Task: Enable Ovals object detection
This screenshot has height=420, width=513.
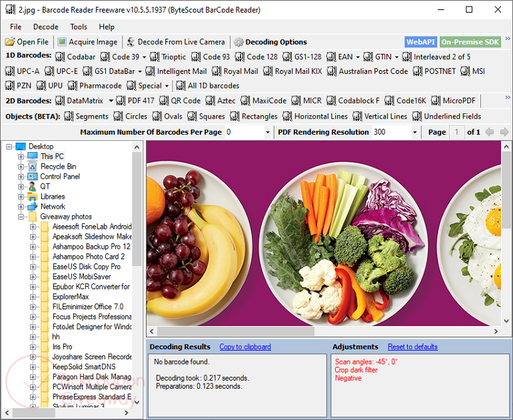Action: click(x=167, y=116)
